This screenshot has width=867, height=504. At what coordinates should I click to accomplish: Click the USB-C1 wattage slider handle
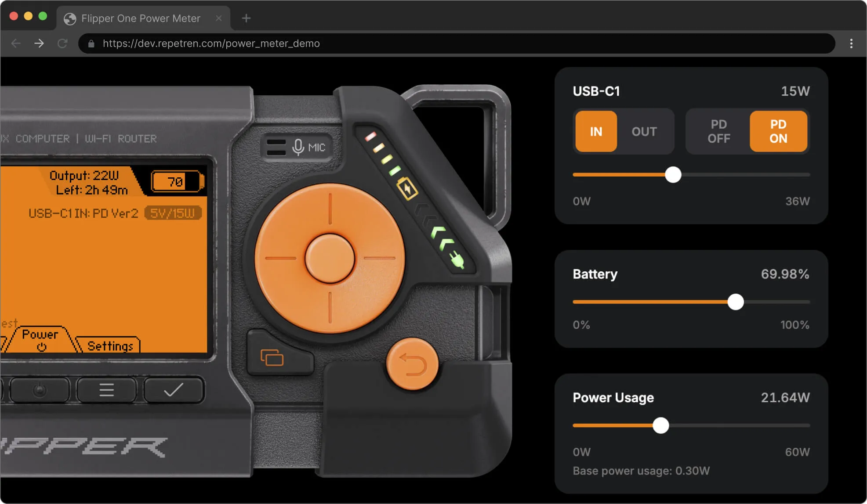pos(673,175)
